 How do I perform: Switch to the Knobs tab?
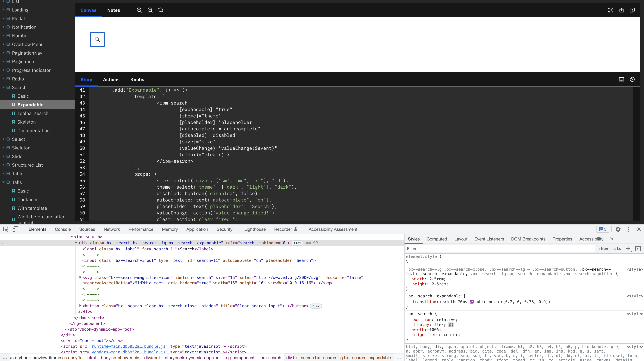137,79
